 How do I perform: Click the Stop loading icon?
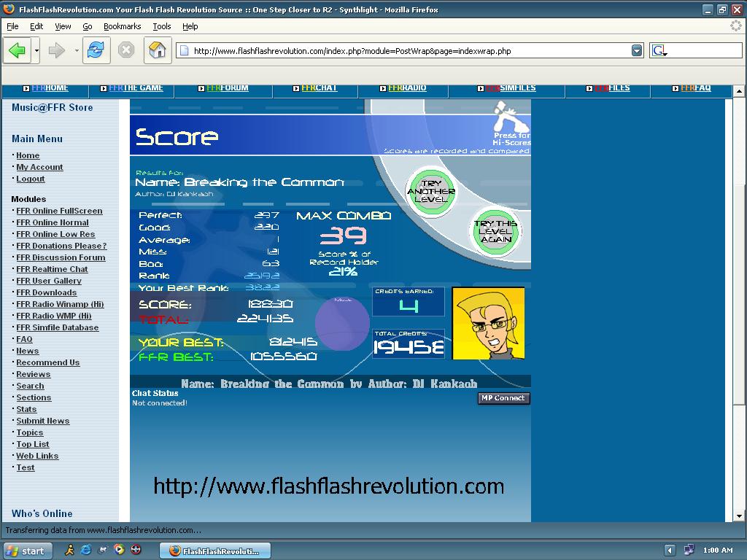coord(125,50)
